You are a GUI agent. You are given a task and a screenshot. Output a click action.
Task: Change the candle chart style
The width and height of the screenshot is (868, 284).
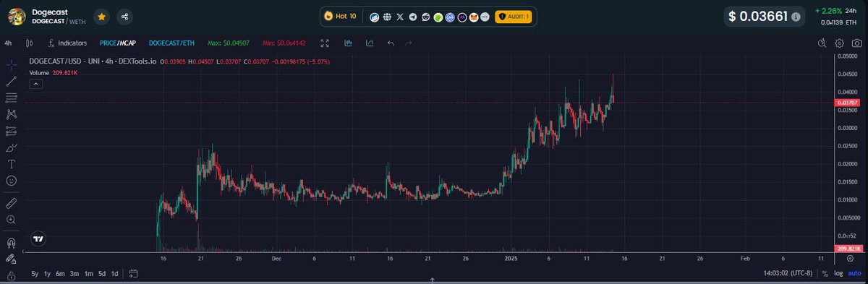pos(30,43)
